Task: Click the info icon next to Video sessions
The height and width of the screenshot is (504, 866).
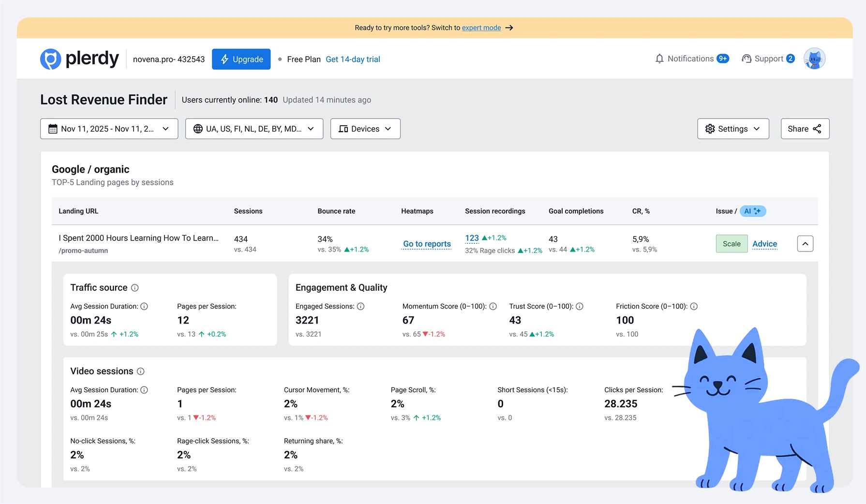Action: click(x=141, y=371)
